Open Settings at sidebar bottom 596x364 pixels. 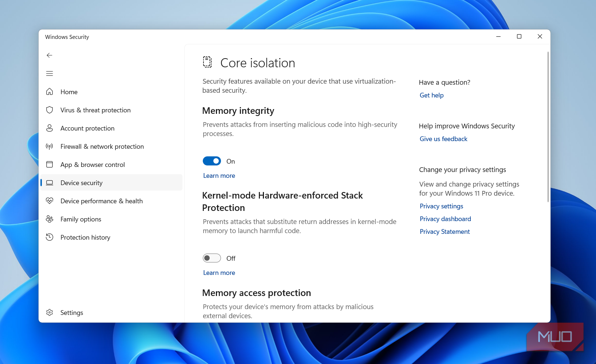coord(111,312)
